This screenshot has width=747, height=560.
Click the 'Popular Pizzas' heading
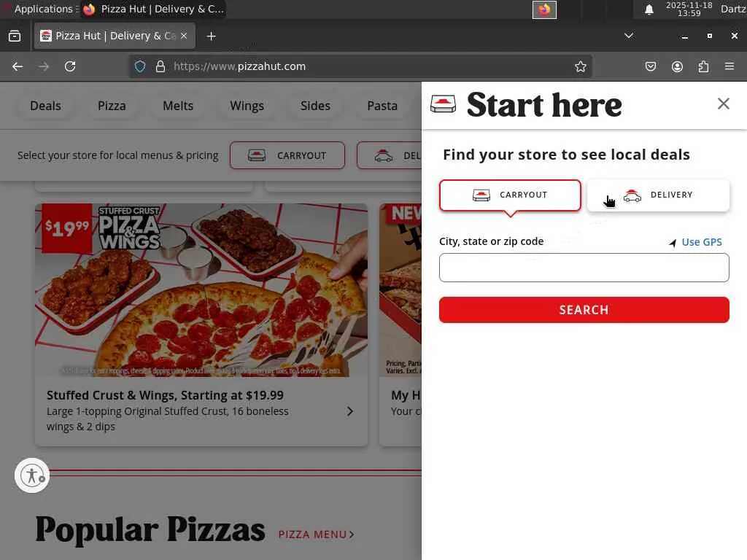(x=150, y=529)
